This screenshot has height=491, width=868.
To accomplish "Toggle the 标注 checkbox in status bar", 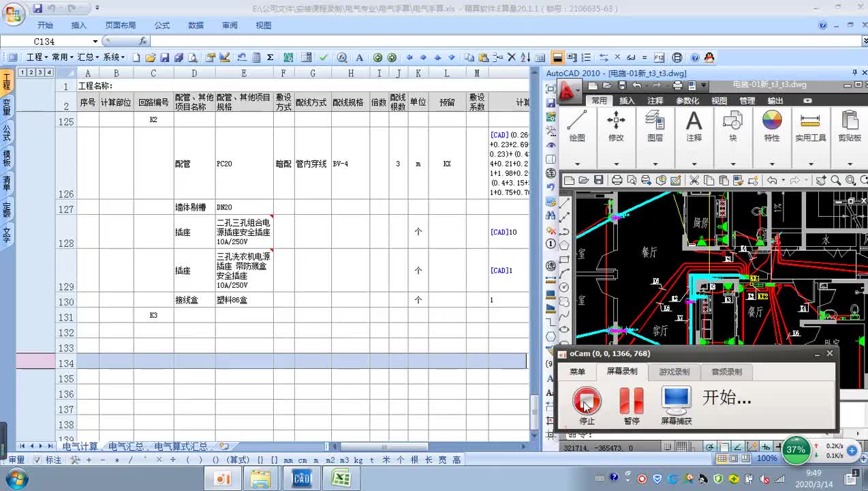I will point(37,460).
